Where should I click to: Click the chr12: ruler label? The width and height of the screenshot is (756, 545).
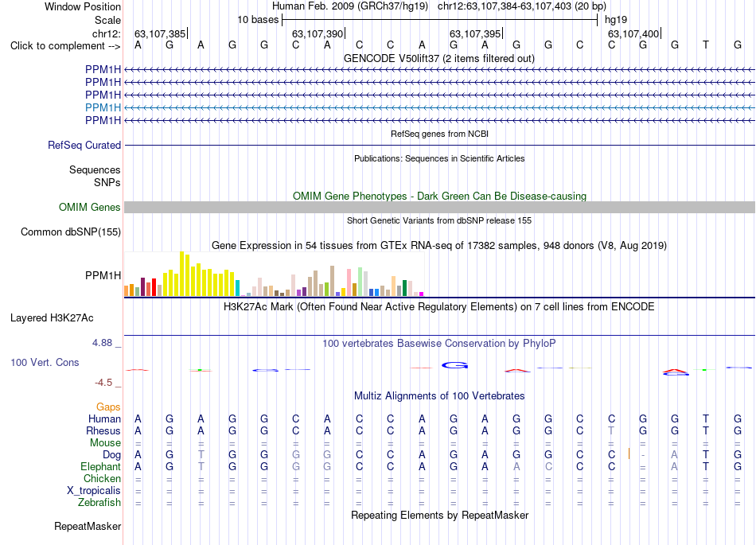point(107,33)
